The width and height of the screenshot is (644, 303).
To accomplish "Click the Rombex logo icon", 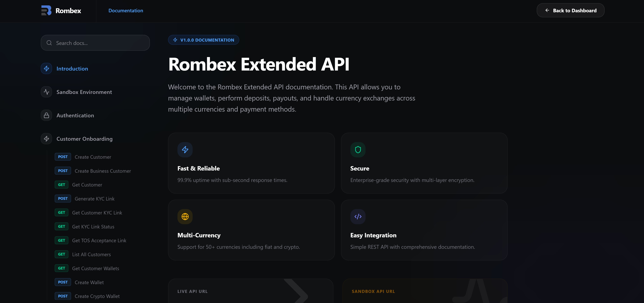I will 46,10.
